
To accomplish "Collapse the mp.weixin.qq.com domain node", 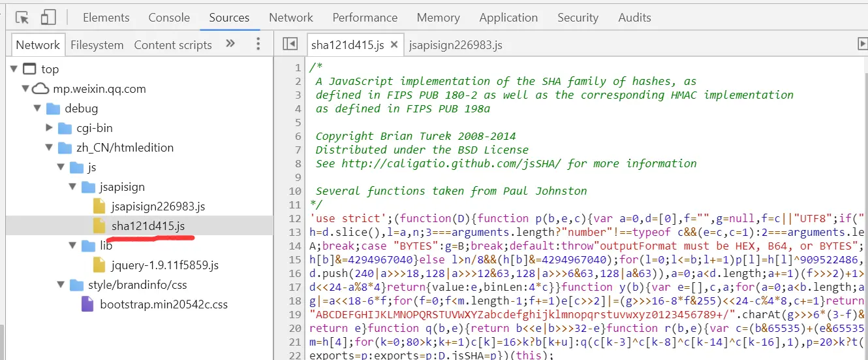I will click(25, 89).
